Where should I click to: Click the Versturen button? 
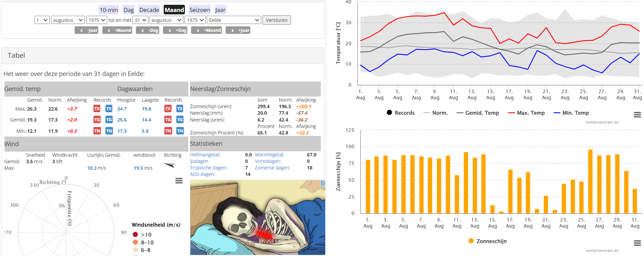(277, 20)
